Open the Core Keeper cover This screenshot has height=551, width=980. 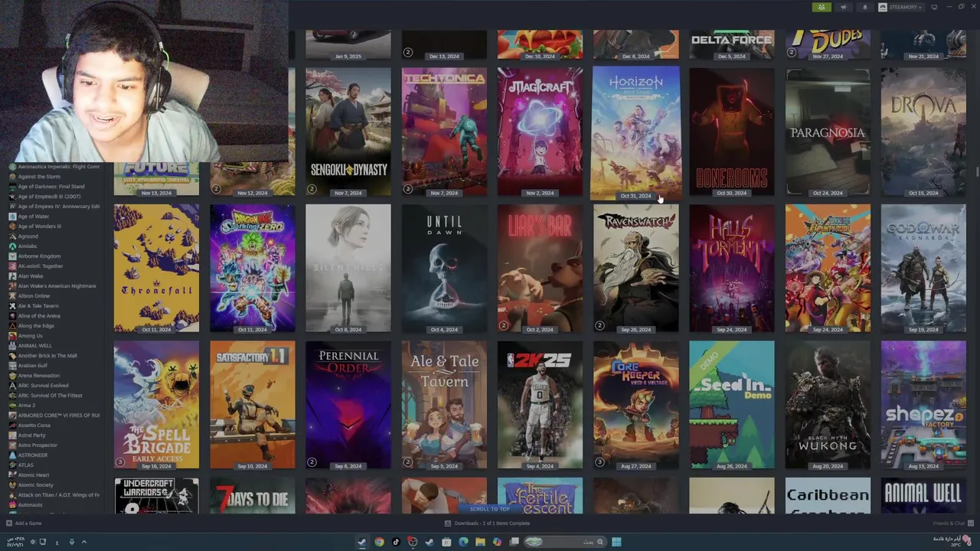pos(635,405)
